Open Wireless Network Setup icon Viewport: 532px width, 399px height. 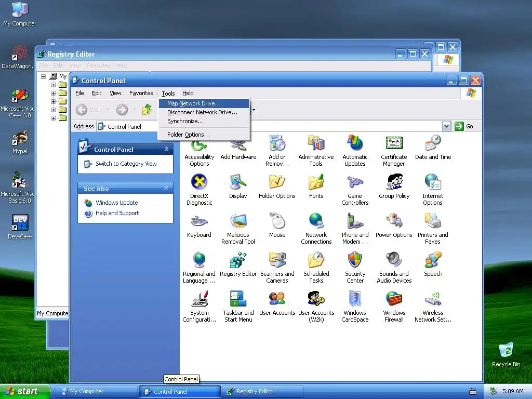433,307
